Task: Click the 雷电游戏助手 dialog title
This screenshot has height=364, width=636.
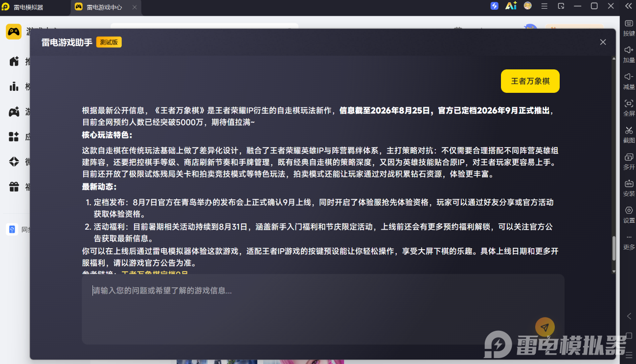Action: pos(67,42)
